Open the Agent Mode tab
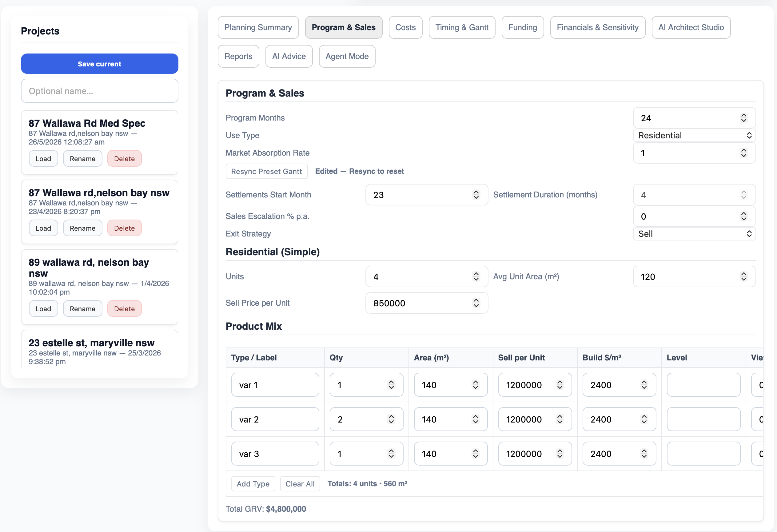The height and width of the screenshot is (532, 777). 347,56
